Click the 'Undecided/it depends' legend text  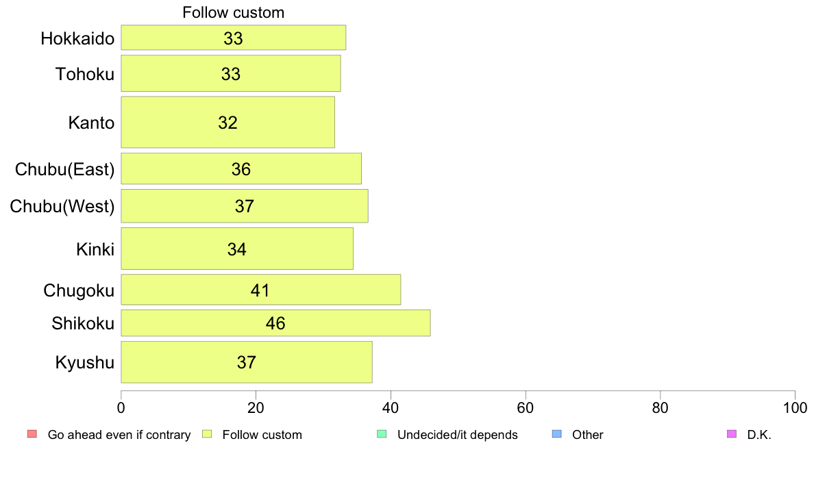pyautogui.click(x=457, y=435)
